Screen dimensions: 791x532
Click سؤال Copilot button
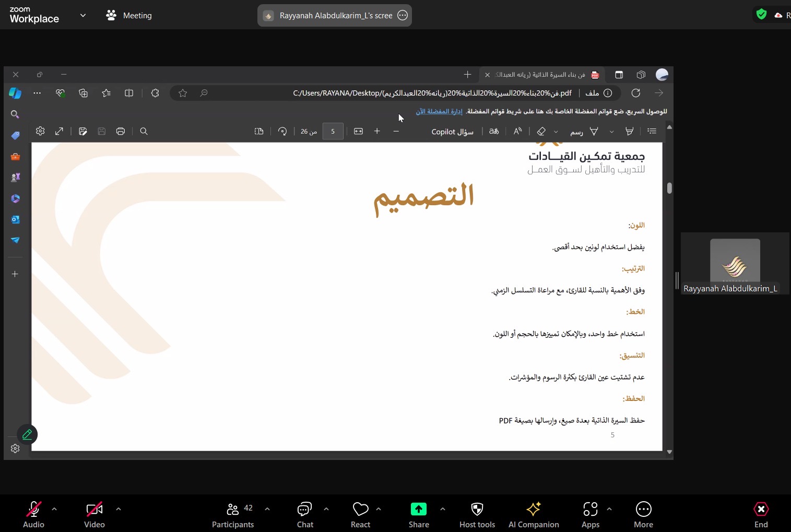[x=452, y=132]
